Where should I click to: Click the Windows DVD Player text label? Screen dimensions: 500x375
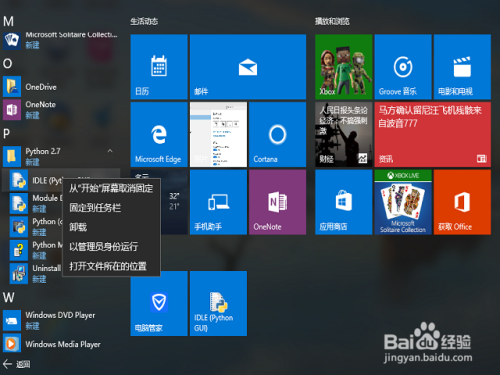point(60,315)
